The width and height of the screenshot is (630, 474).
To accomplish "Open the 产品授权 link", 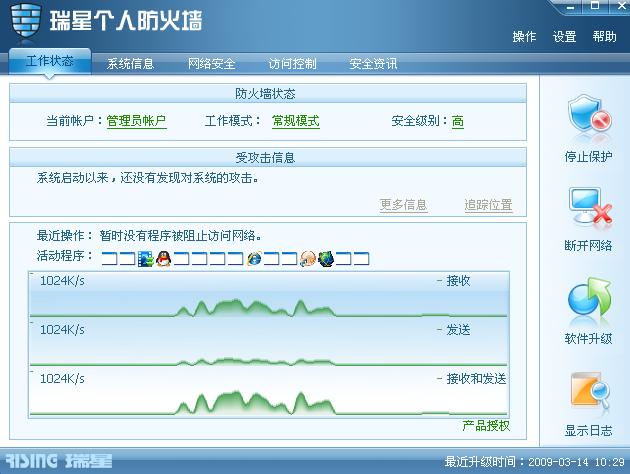I will point(486,426).
